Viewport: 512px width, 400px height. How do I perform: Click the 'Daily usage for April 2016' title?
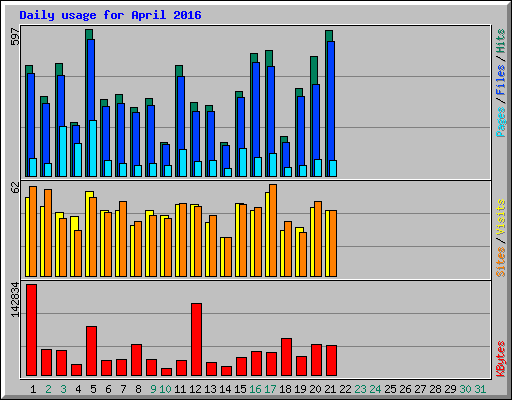[x=110, y=15]
